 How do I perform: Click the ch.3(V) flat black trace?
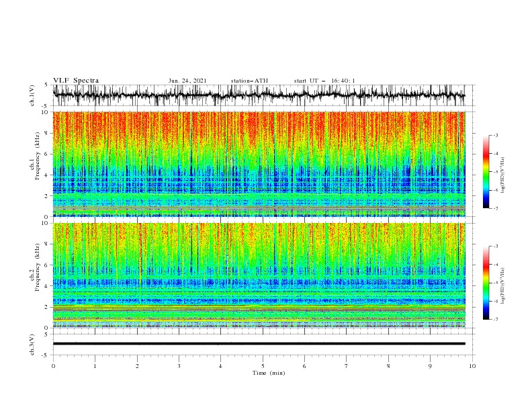coord(259,344)
